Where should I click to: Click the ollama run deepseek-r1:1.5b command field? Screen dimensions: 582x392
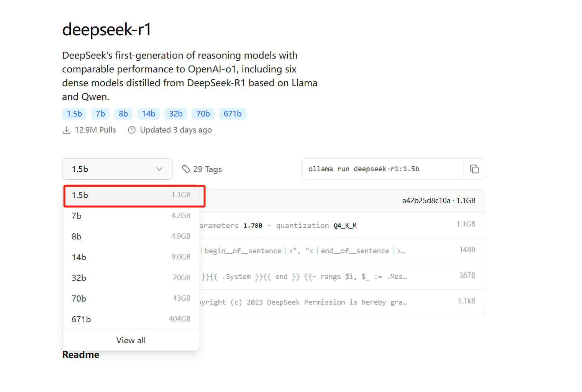tap(382, 169)
